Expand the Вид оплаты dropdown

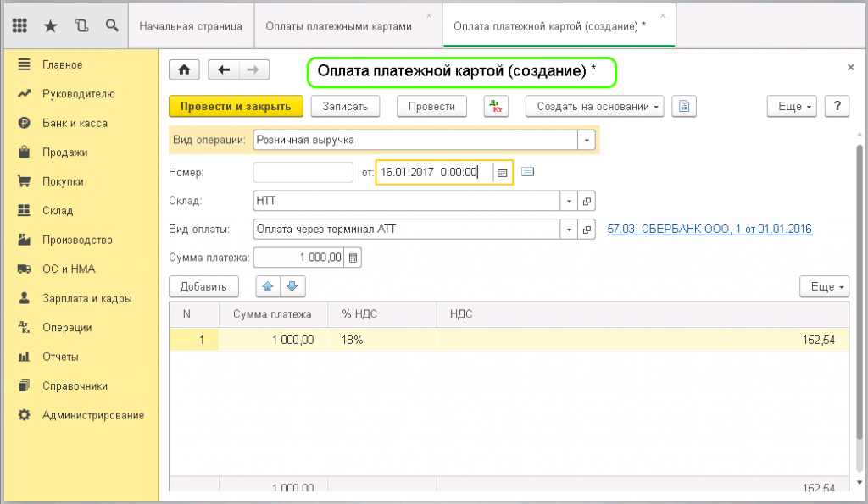coord(568,230)
